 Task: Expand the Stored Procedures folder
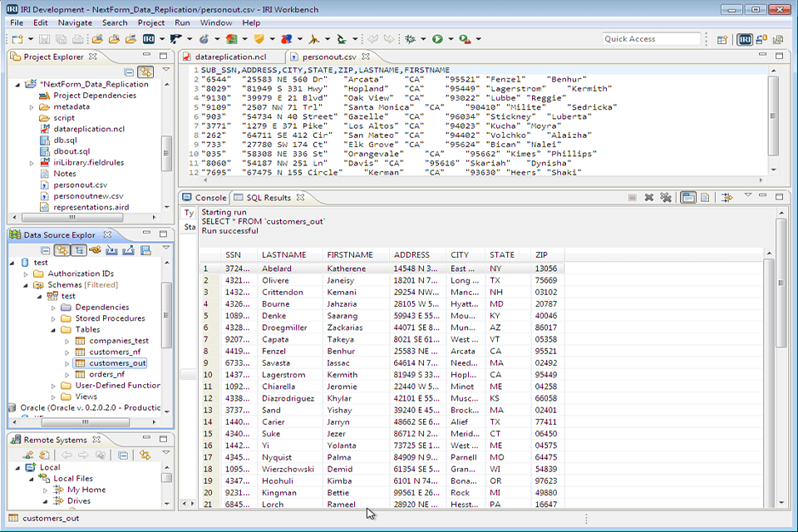click(x=53, y=318)
